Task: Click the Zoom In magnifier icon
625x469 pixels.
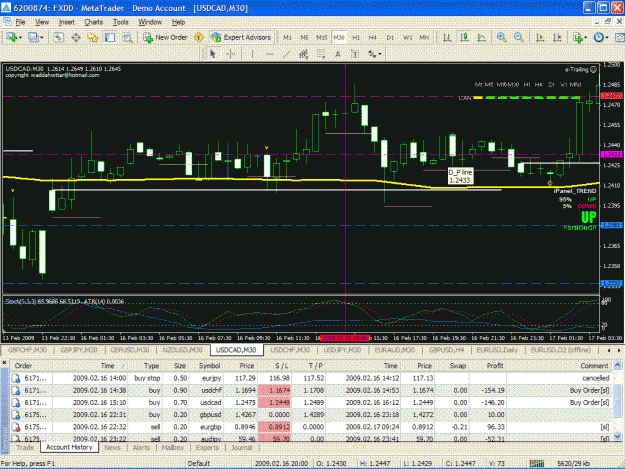Action: pos(501,37)
